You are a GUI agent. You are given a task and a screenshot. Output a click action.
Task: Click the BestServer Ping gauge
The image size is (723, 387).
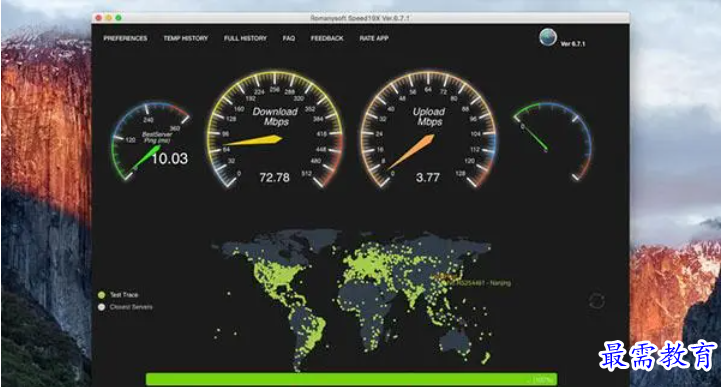[x=150, y=141]
